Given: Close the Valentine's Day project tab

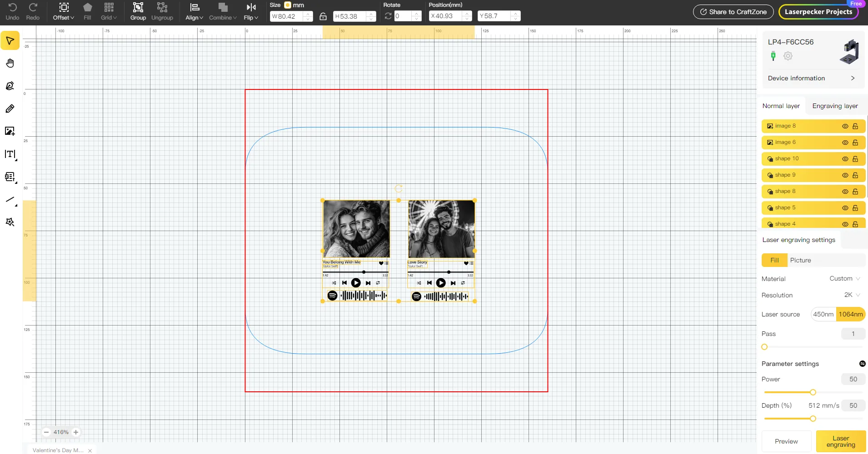Looking at the screenshot, I should click(90, 450).
